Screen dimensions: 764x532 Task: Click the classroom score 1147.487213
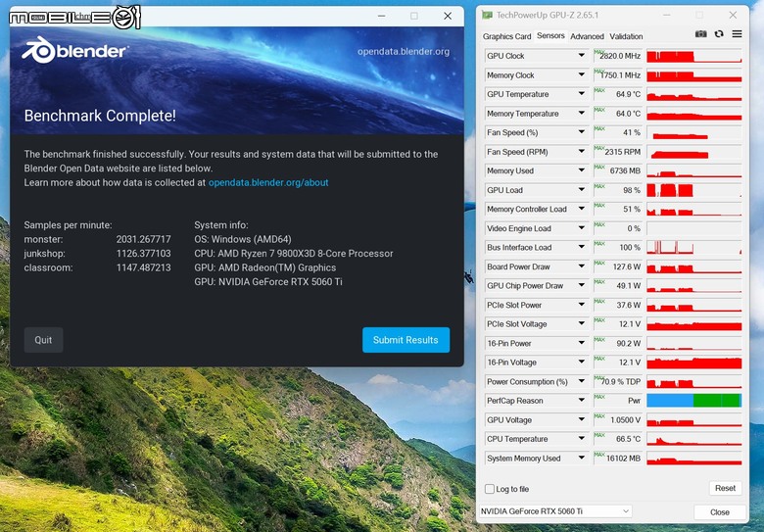(144, 267)
